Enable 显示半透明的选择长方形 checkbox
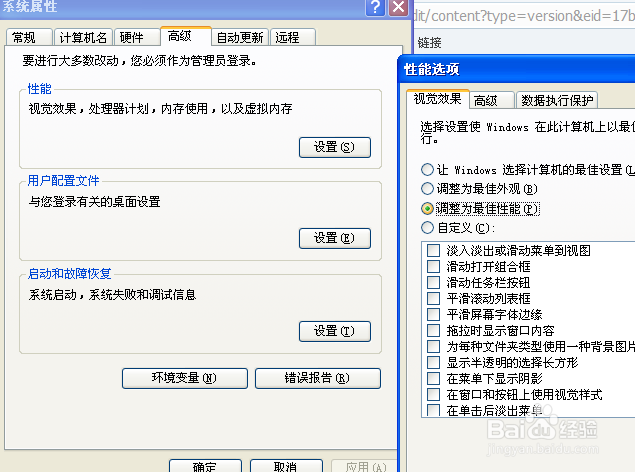 pos(433,362)
